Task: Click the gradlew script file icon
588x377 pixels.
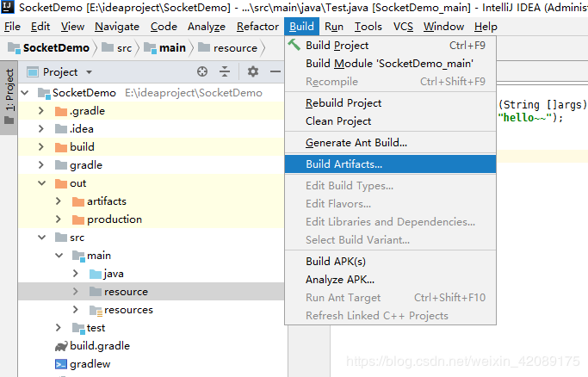Action: click(61, 364)
